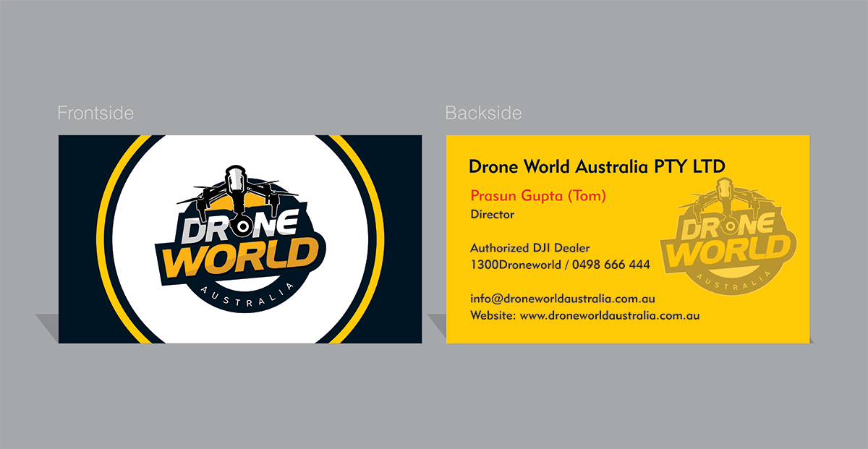This screenshot has width=868, height=449.
Task: Click the 'Director' title text
Action: click(x=493, y=215)
